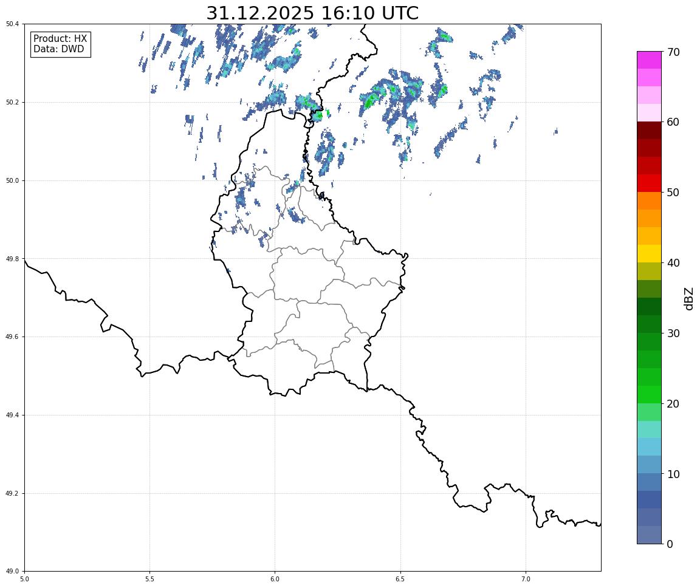Image resolution: width=700 pixels, height=588 pixels.
Task: Click the dark maroon colorbar swatch just below the 60 tick
Action: 649,130
